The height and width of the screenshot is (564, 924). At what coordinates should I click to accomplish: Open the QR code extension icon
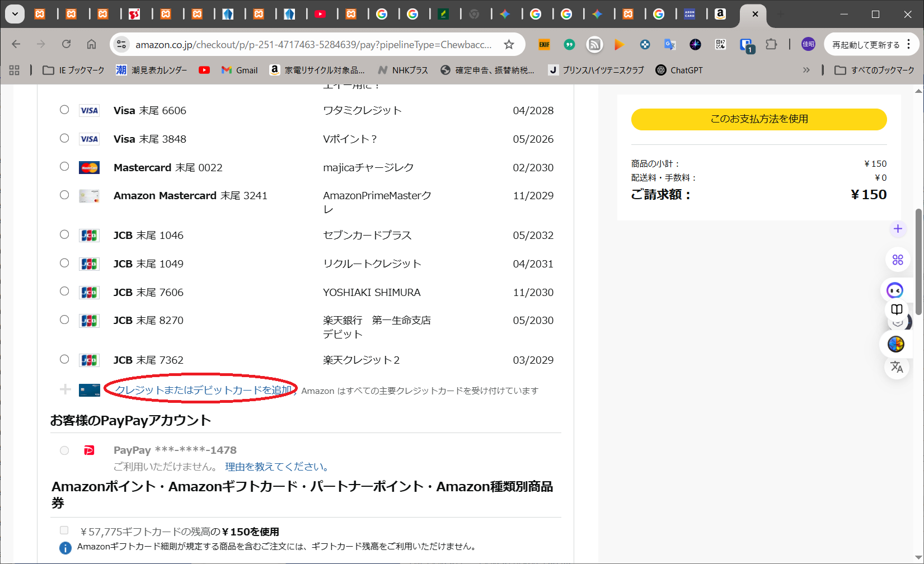coord(720,44)
